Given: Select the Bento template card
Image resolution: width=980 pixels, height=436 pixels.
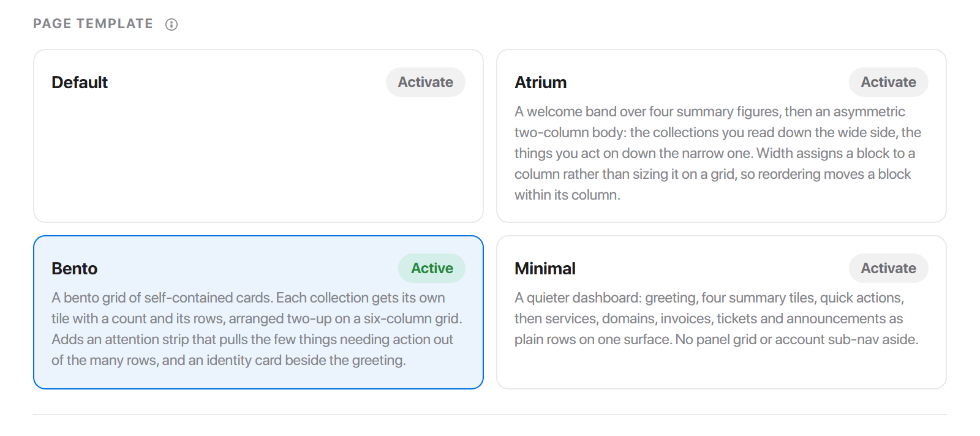Looking at the screenshot, I should (258, 312).
